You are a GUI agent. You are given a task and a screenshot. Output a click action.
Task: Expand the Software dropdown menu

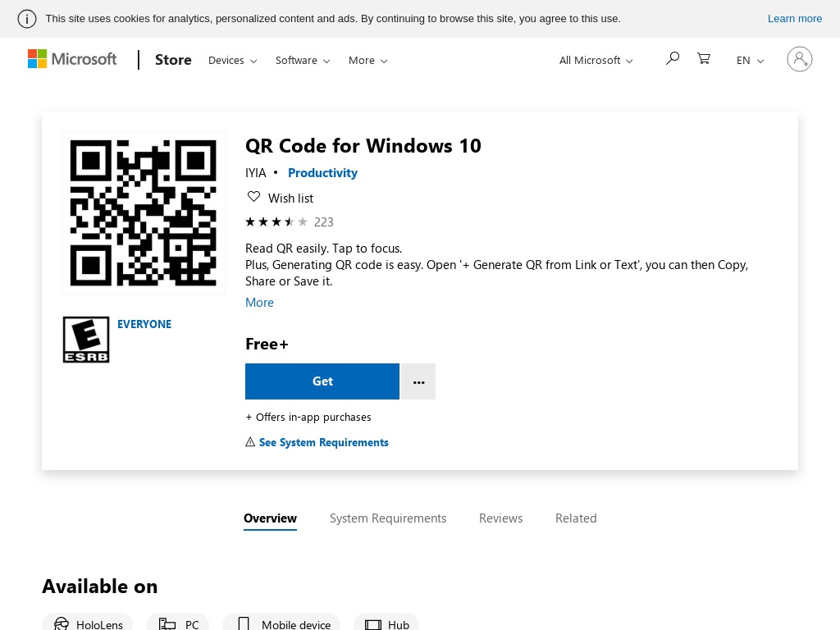click(303, 61)
